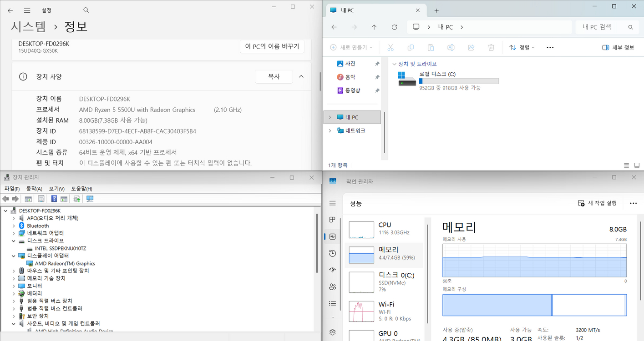Click the Cut icon in File Explorer toolbar

coord(390,47)
